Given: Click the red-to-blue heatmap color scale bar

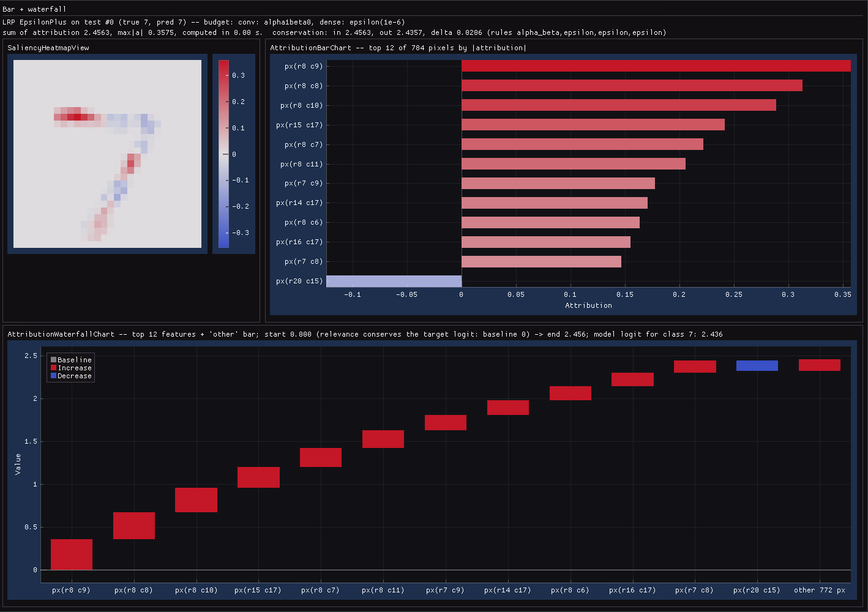Looking at the screenshot, I should [223, 154].
